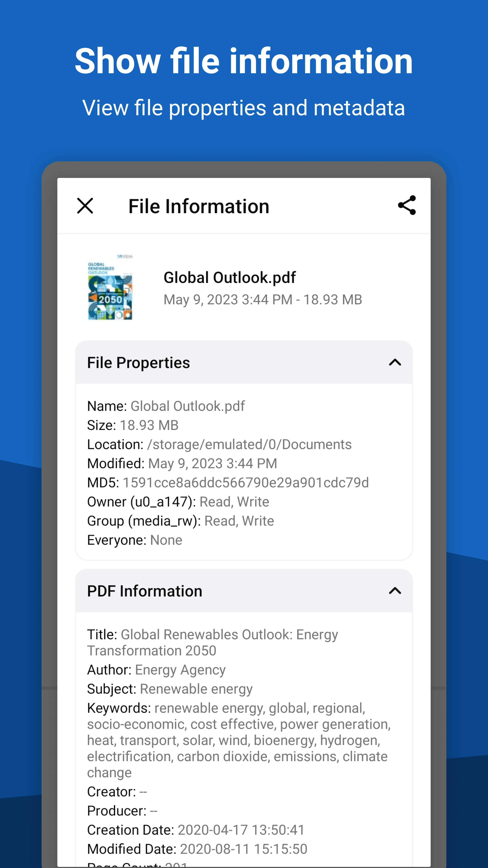Close the File Information screen
The image size is (488, 868).
85,206
